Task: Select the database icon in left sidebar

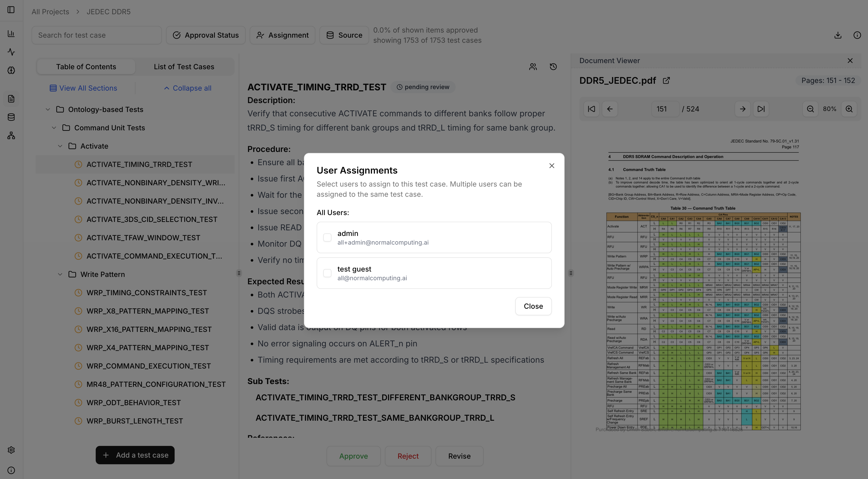Action: point(11,117)
